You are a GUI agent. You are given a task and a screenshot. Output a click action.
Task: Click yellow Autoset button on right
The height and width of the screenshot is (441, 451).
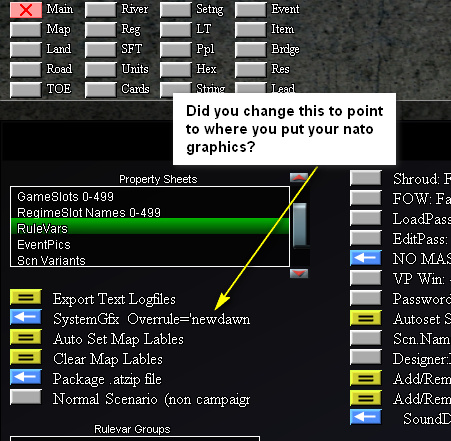coord(366,318)
